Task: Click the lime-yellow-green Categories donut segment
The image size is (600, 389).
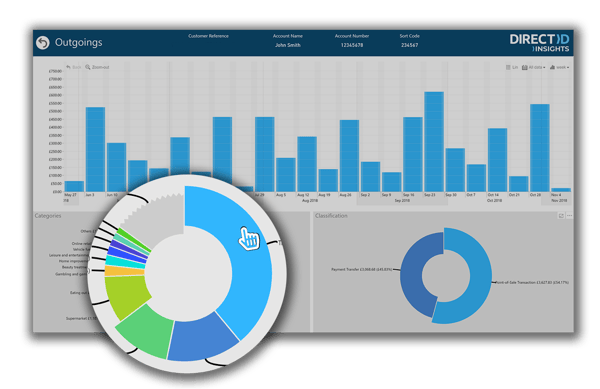Action: pos(126,295)
